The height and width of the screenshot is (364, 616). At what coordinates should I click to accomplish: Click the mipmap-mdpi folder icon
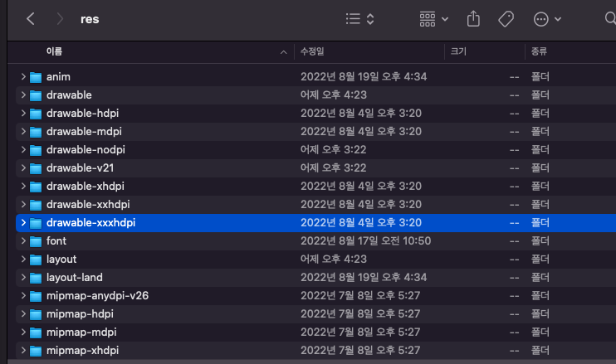pos(36,332)
